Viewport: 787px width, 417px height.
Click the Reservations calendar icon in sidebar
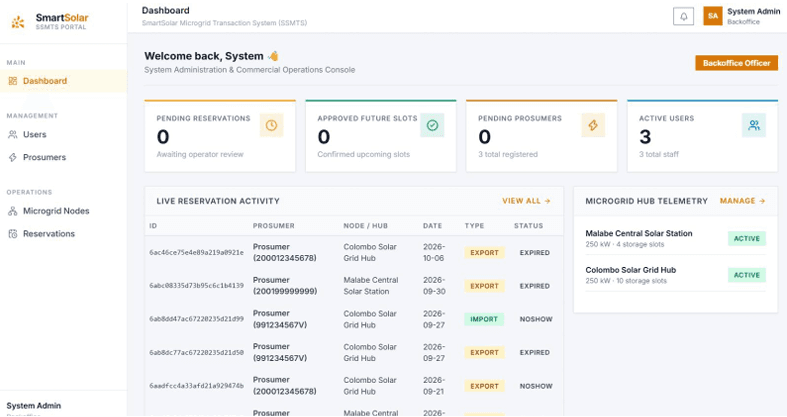(x=13, y=234)
